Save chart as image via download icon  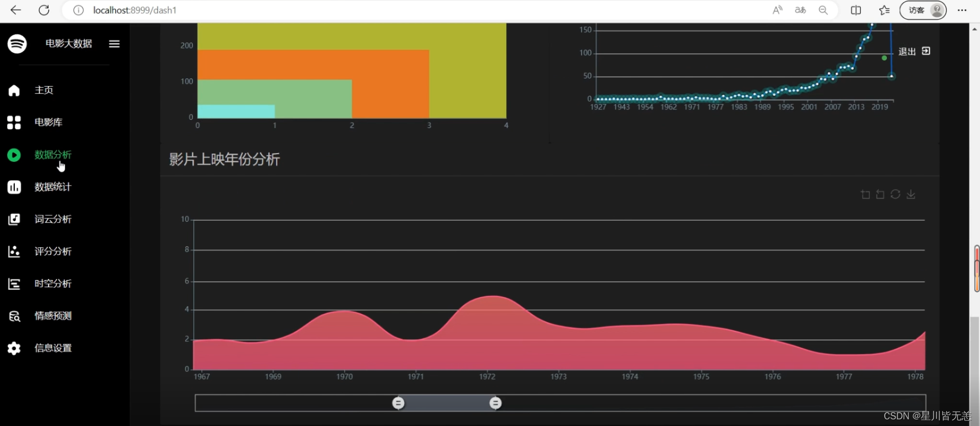coord(910,194)
